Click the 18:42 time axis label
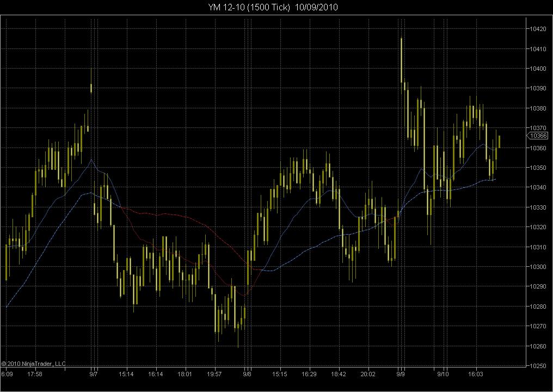Screen dimensions: 553x392 (x=339, y=374)
